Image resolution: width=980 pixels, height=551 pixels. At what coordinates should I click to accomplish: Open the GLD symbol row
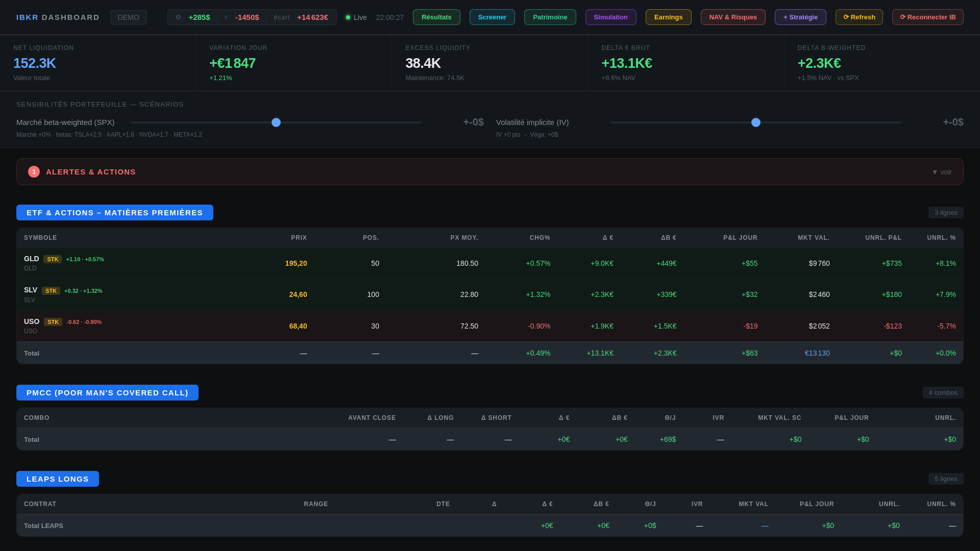[x=490, y=263]
